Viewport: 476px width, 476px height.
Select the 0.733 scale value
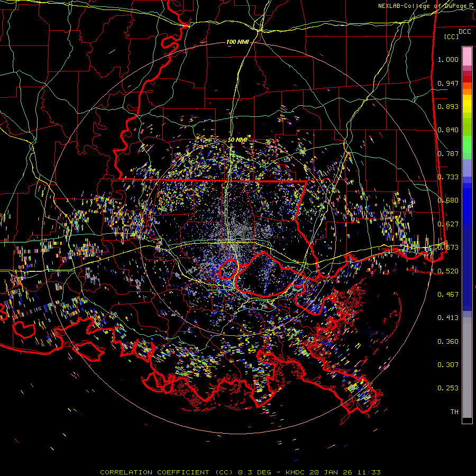448,177
